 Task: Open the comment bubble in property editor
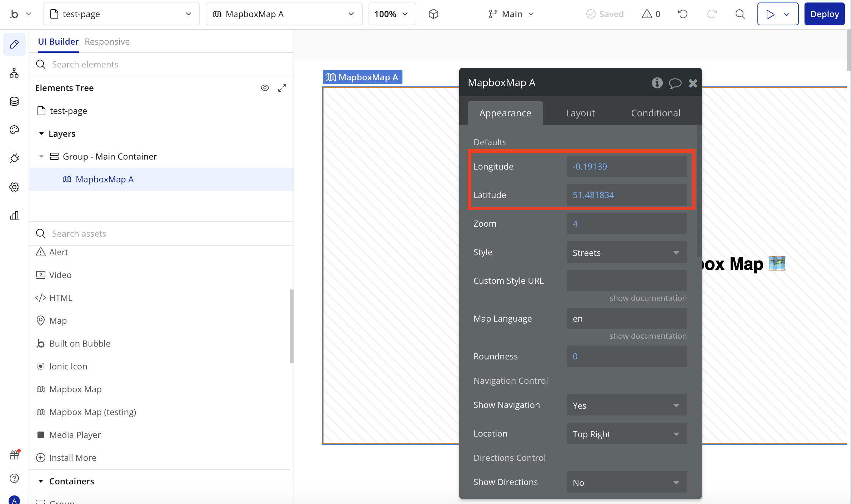(x=675, y=83)
